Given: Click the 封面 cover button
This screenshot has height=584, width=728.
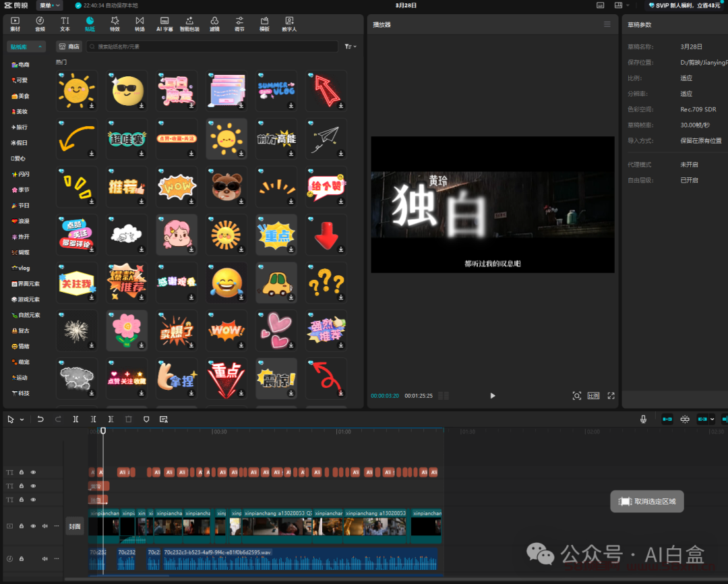Looking at the screenshot, I should click(x=75, y=526).
